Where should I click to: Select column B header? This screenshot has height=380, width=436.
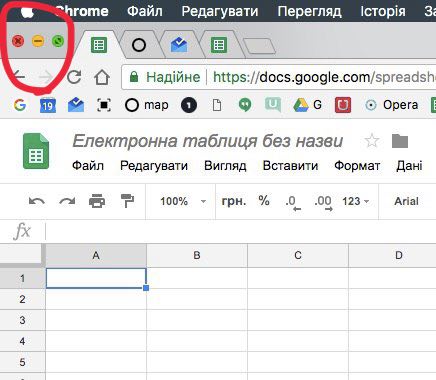[x=197, y=256]
